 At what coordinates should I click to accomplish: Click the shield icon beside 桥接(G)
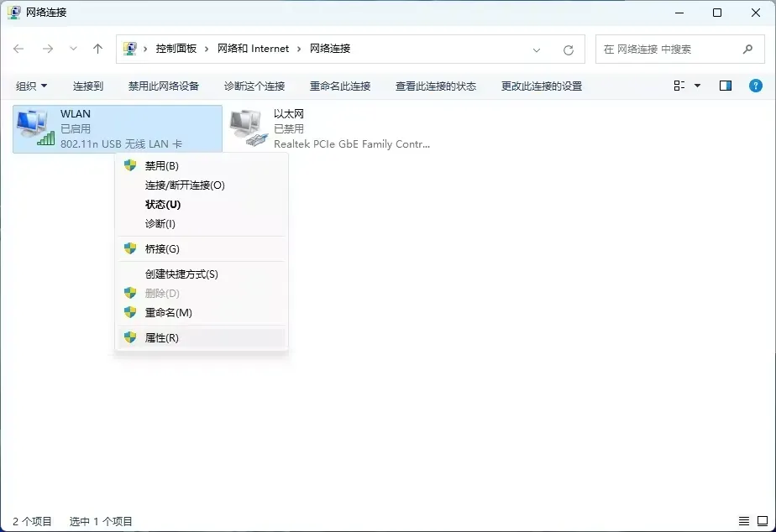pyautogui.click(x=130, y=248)
